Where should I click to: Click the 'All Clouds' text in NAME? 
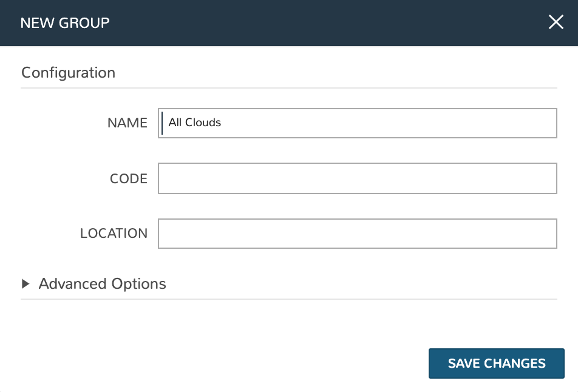click(195, 123)
